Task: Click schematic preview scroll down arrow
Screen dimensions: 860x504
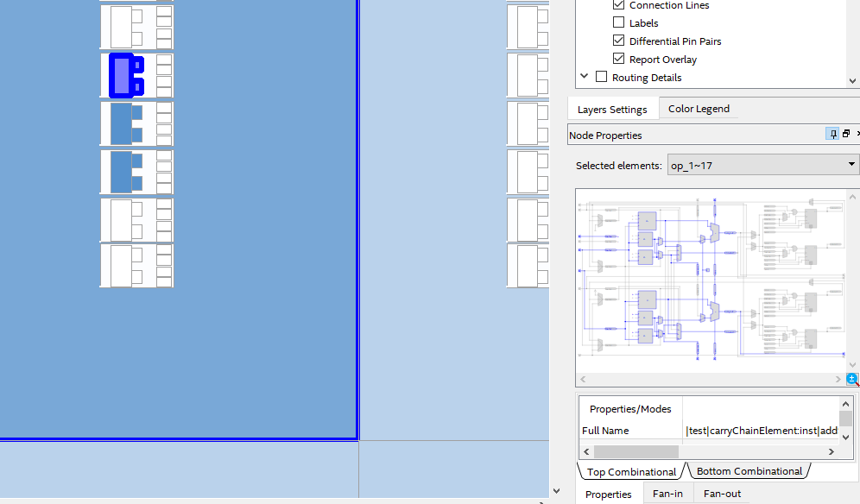Action: pyautogui.click(x=852, y=365)
